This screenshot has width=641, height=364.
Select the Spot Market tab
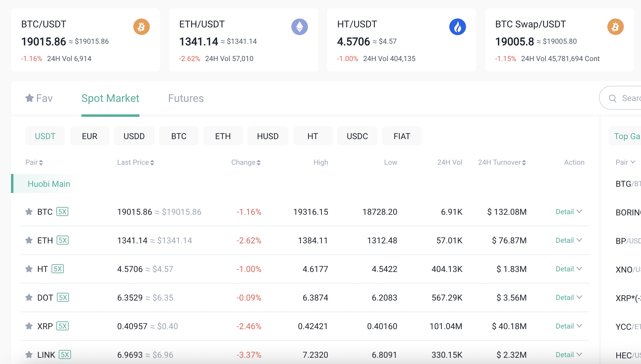coord(110,98)
